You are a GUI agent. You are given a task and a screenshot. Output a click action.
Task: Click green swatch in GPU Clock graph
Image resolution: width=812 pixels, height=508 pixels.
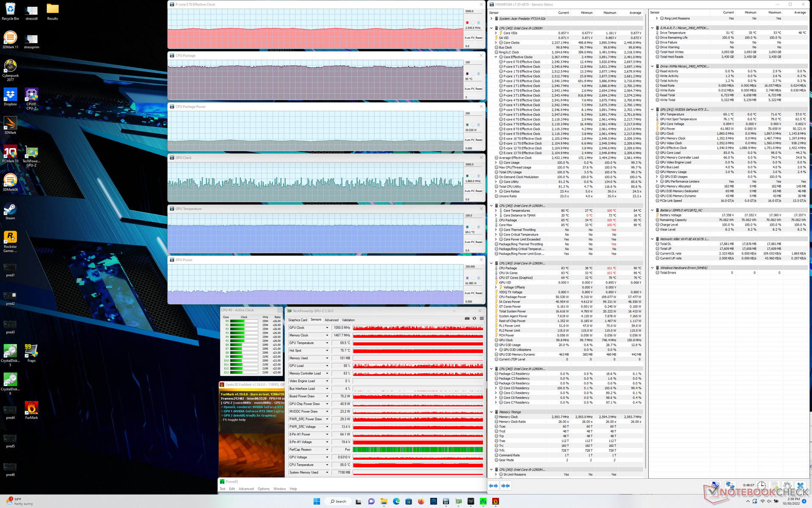click(x=467, y=176)
